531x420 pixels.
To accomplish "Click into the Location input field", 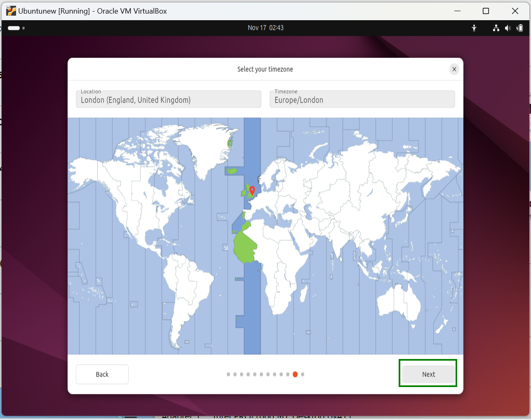I will tap(169, 99).
